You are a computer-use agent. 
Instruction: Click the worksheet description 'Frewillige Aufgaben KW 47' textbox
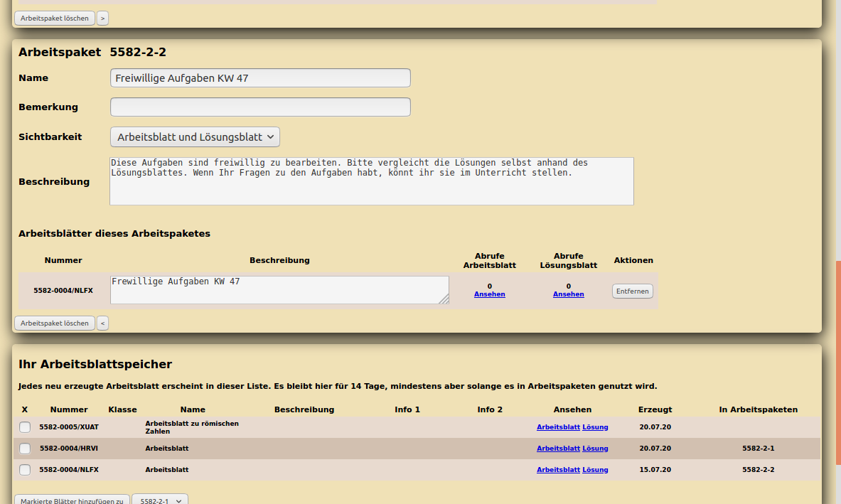pyautogui.click(x=279, y=290)
